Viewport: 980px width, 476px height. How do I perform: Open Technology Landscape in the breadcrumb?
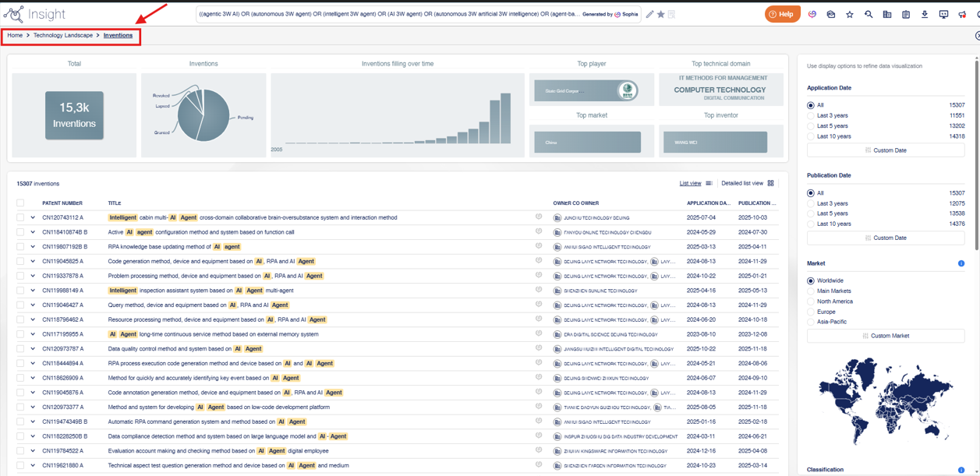[62, 35]
